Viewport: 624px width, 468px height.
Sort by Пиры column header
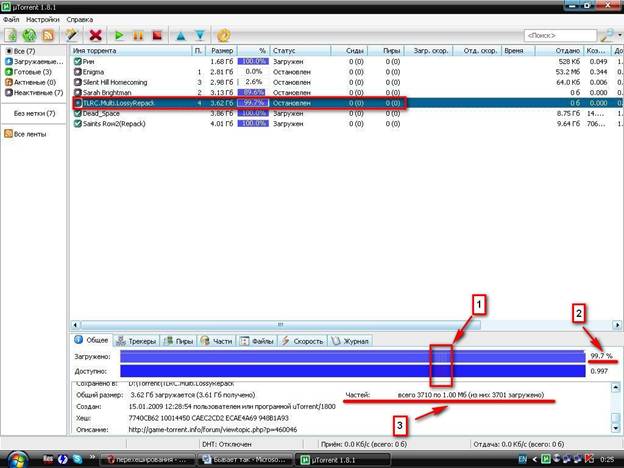coord(386,51)
